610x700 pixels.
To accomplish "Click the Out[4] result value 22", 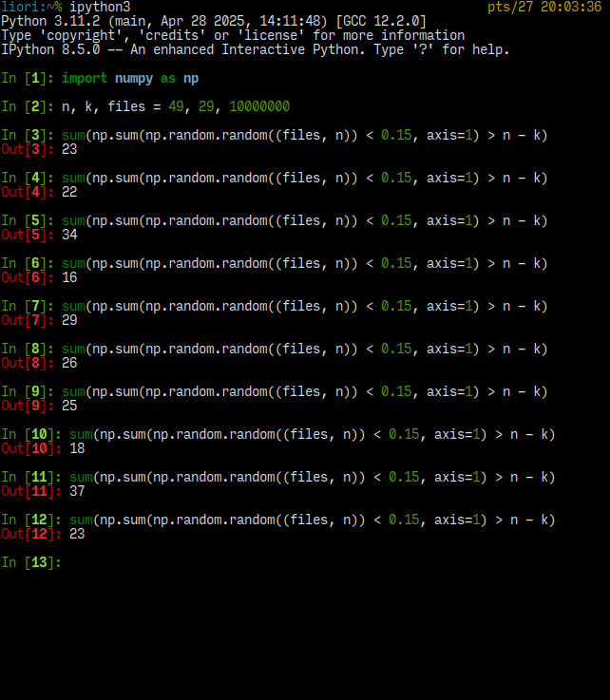I will coord(68,192).
